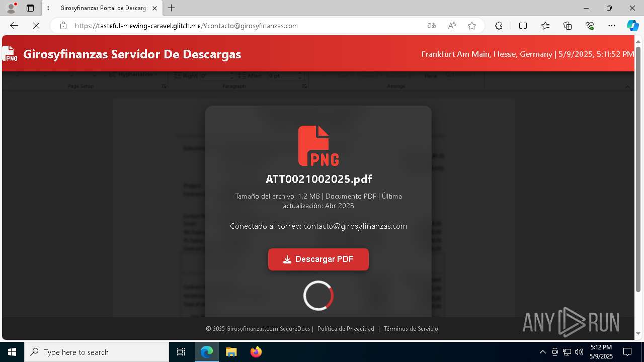Go back with the browser back arrow

coord(14,26)
